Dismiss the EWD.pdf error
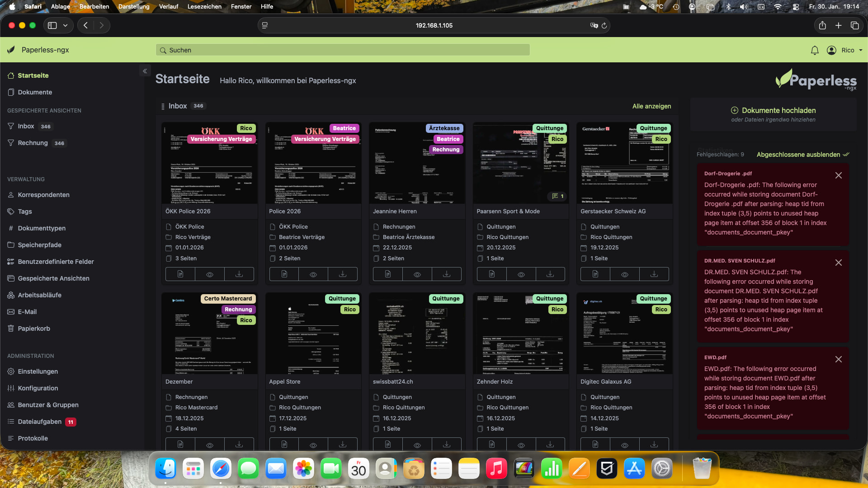This screenshot has height=488, width=868. coord(838,359)
